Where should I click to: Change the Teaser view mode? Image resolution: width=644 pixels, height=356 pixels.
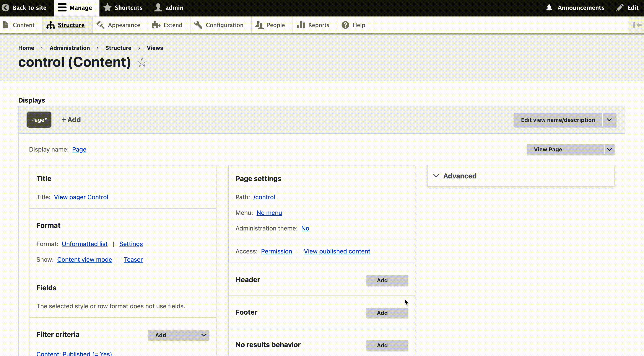133,260
